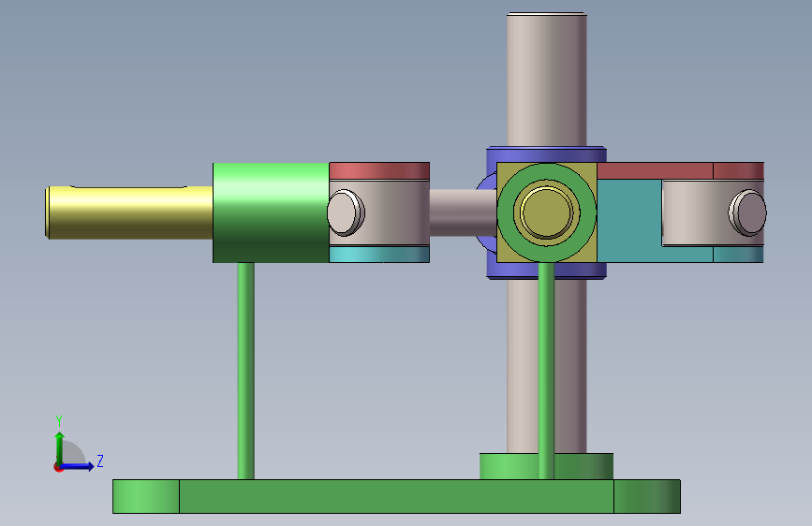Click the round pin head at the far right
This screenshot has height=526, width=812.
[747, 212]
